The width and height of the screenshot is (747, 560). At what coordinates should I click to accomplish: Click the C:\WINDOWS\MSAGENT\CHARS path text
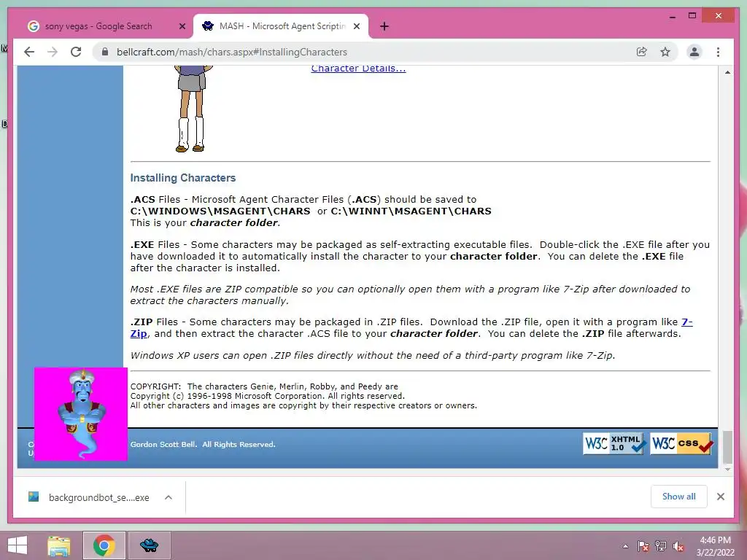tap(220, 211)
